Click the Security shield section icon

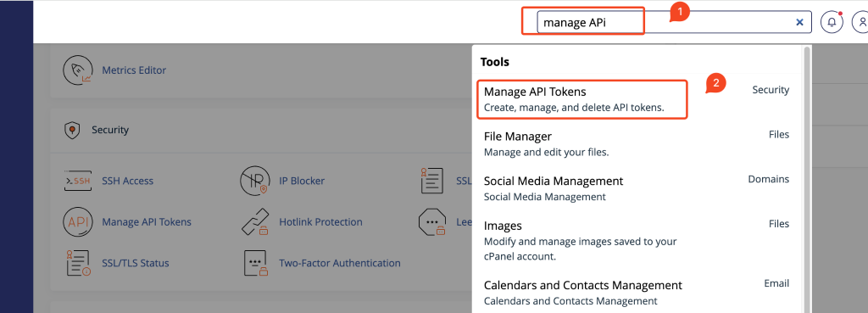[70, 130]
